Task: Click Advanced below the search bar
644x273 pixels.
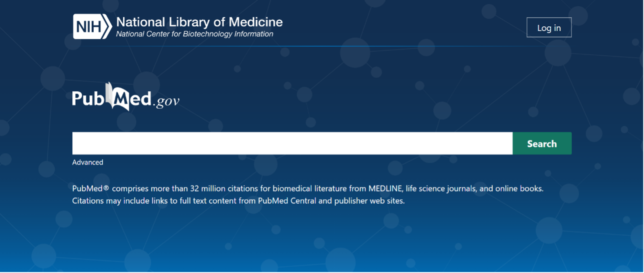Action: click(87, 162)
